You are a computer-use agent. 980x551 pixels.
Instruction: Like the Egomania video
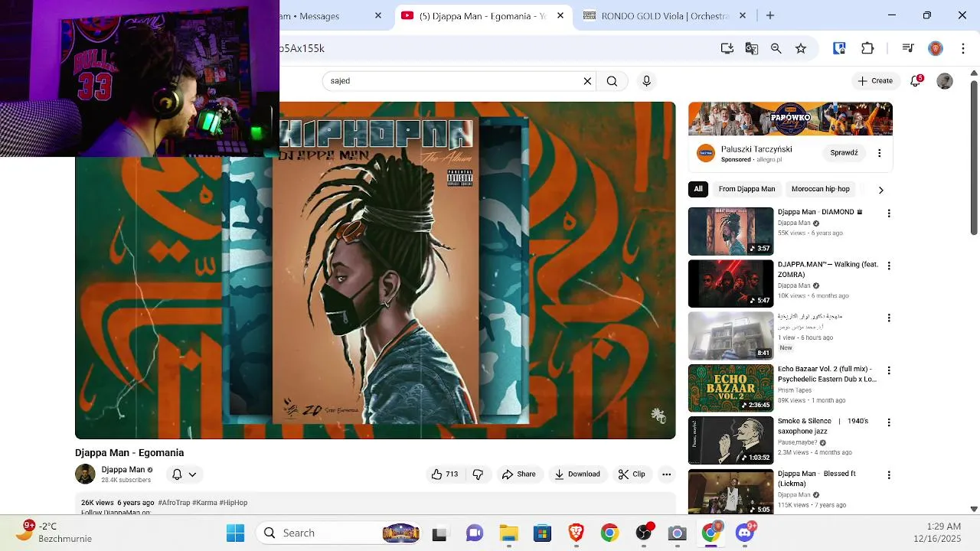pyautogui.click(x=444, y=474)
